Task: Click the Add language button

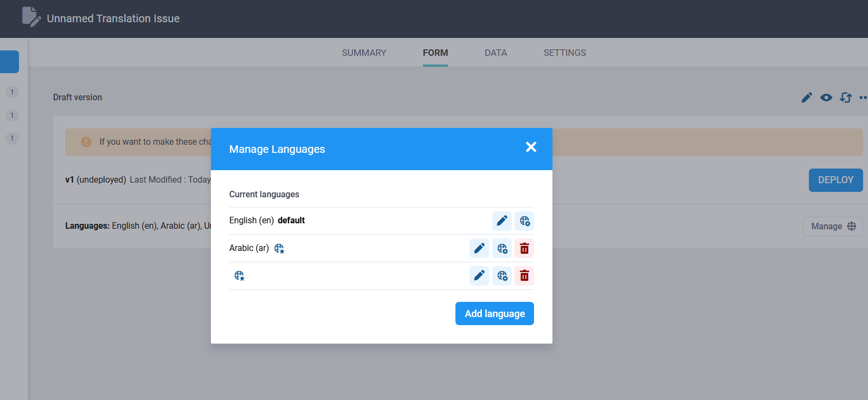Action: (494, 313)
